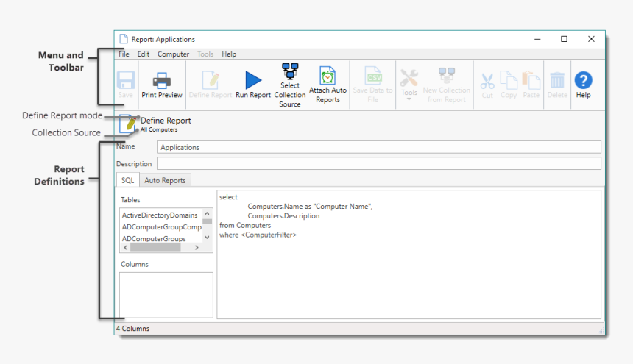Click the Save floppy disk icon
633x364 pixels.
click(126, 80)
